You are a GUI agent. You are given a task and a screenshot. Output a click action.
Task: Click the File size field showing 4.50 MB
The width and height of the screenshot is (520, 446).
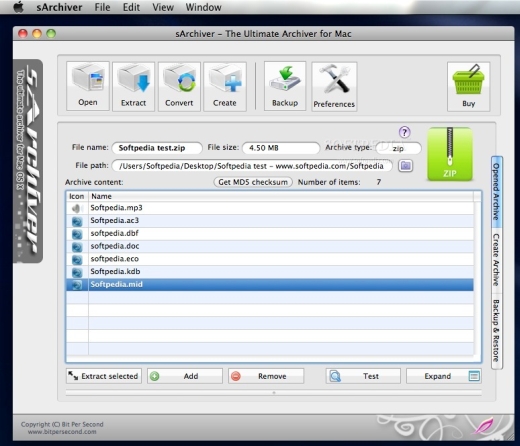pos(281,148)
